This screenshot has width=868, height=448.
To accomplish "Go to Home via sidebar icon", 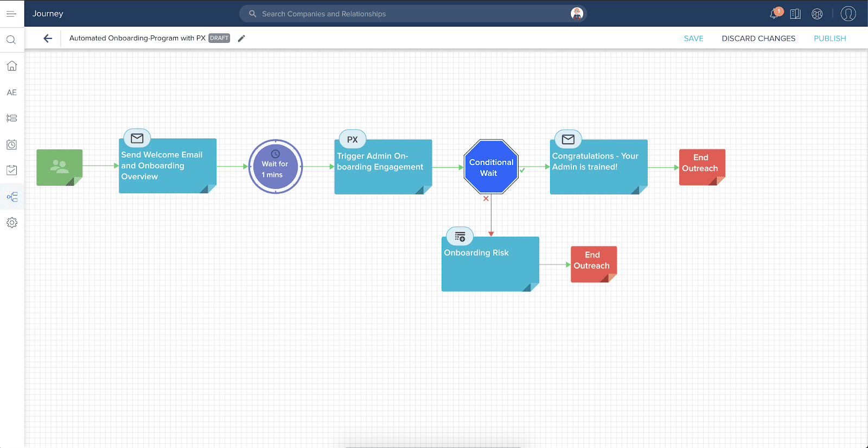I will 11,66.
